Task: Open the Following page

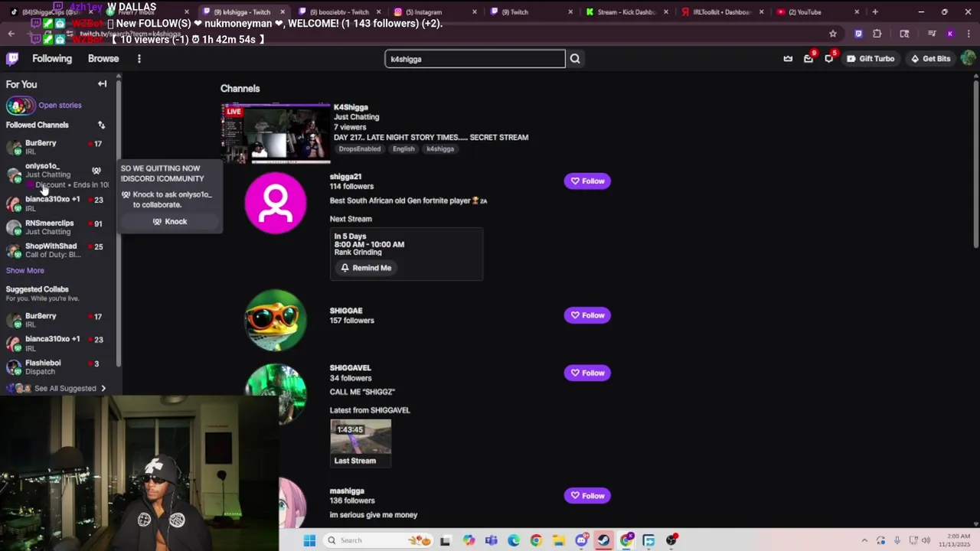Action: (52, 59)
